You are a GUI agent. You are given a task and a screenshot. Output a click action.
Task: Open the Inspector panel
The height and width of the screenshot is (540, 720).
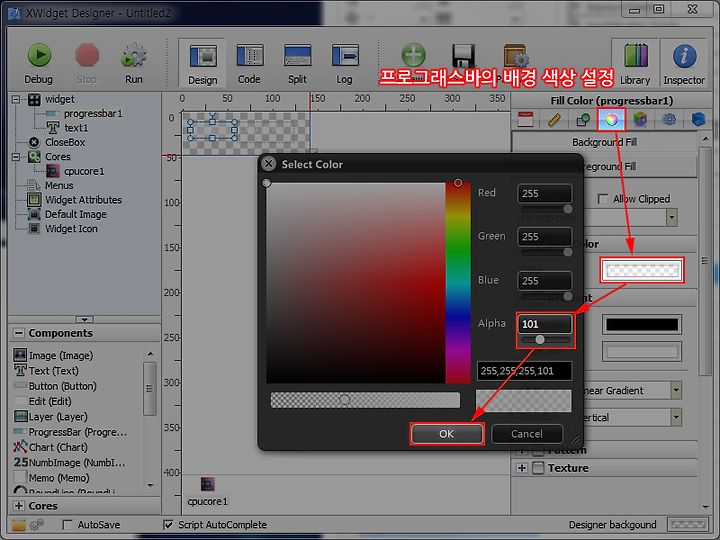684,63
